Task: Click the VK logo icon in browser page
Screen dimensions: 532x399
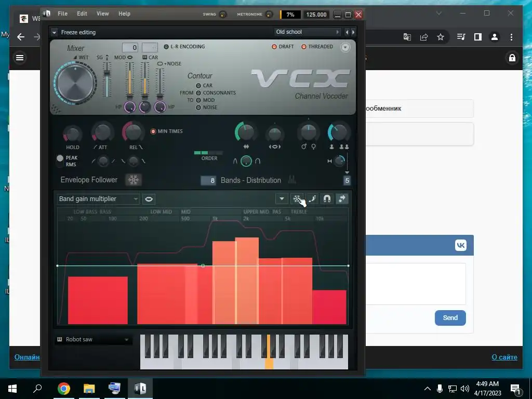Action: (460, 245)
